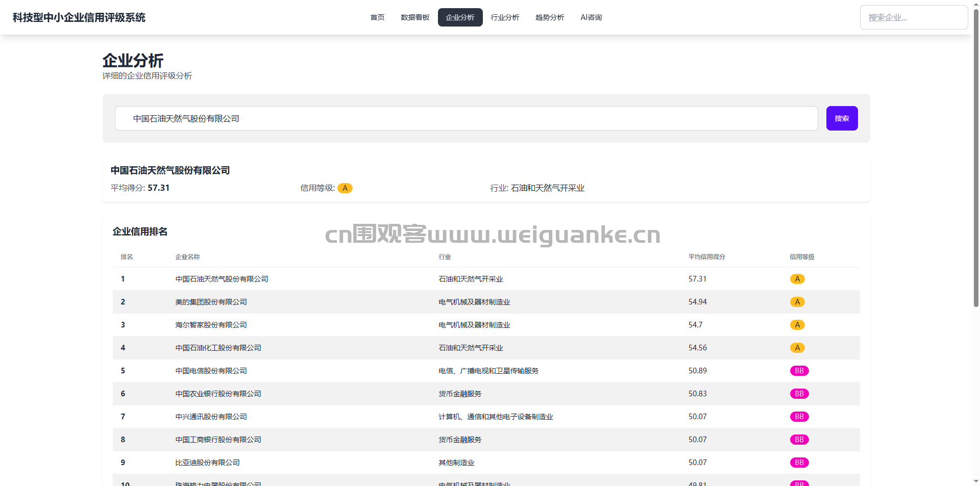This screenshot has width=980, height=486.
Task: Click the BB badge for 中国电信股份有限公司
Action: pos(799,371)
